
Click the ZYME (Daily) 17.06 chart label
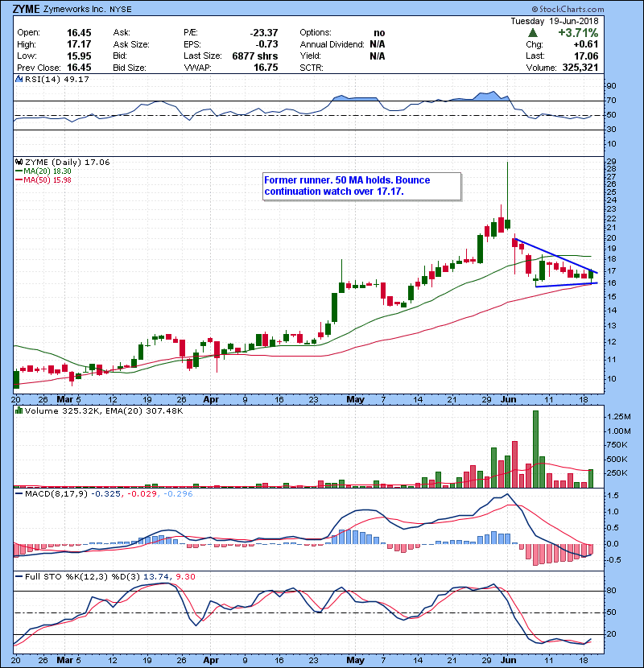click(68, 162)
